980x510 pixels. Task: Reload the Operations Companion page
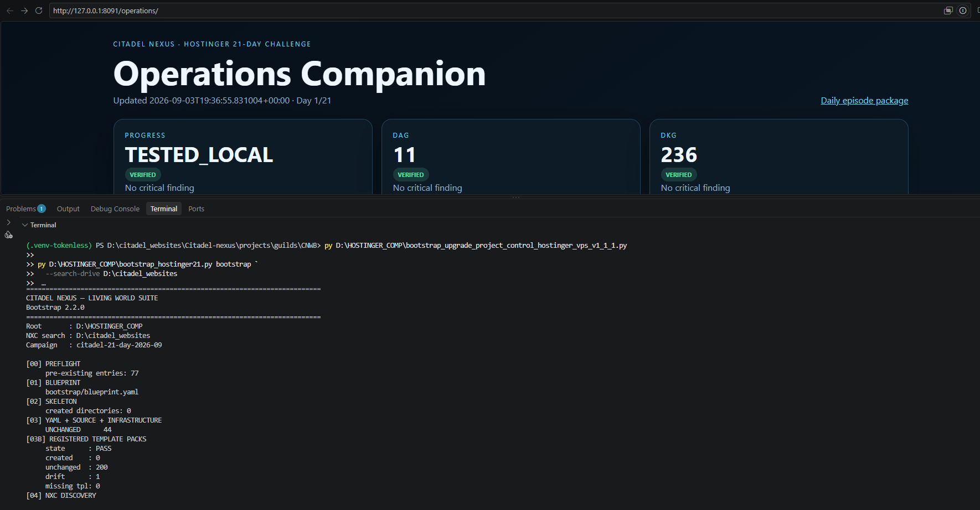coord(39,11)
